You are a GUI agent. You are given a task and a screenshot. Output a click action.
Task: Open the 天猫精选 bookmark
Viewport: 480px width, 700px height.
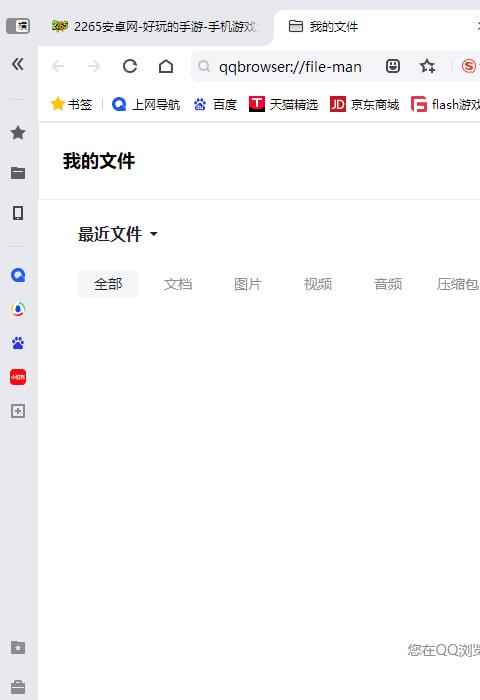(x=284, y=104)
